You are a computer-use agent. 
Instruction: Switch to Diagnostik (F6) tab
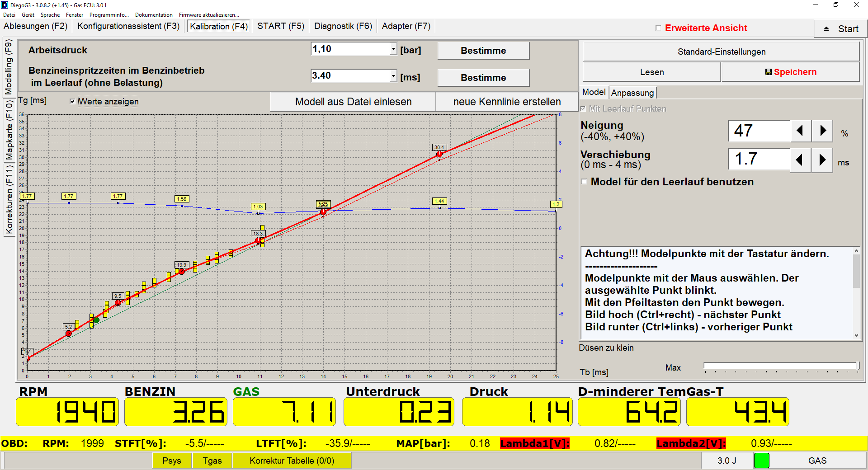click(x=343, y=26)
